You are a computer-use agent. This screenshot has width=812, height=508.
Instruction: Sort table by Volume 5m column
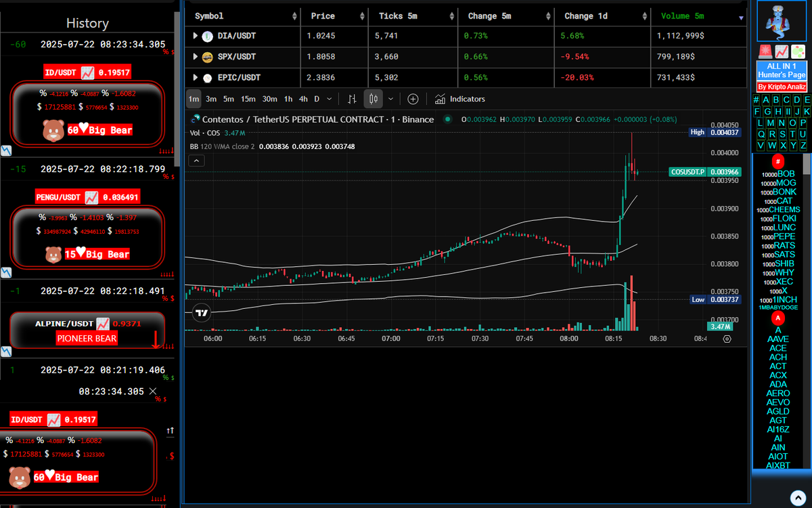coord(698,16)
